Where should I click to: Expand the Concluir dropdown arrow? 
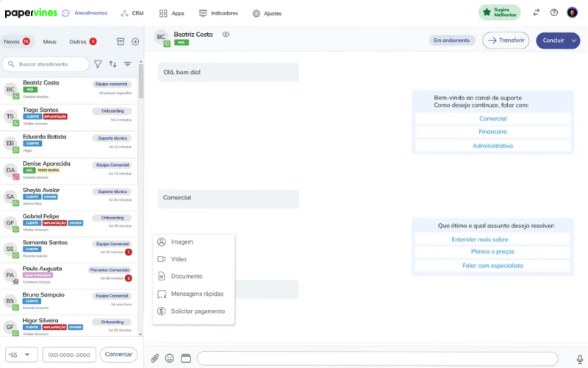574,40
